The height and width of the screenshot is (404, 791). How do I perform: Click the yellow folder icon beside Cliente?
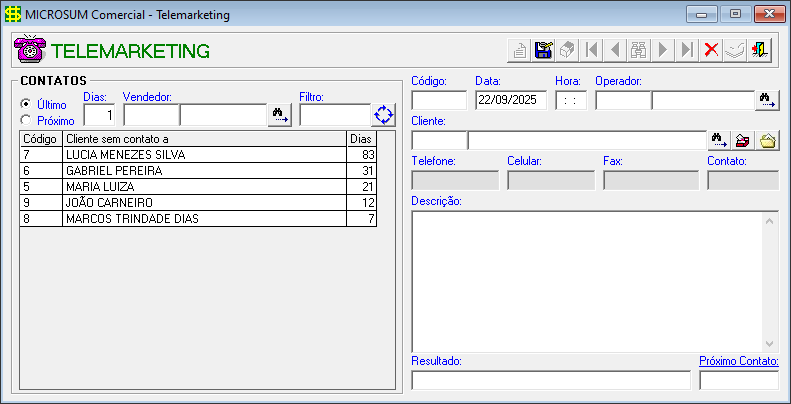pyautogui.click(x=767, y=141)
